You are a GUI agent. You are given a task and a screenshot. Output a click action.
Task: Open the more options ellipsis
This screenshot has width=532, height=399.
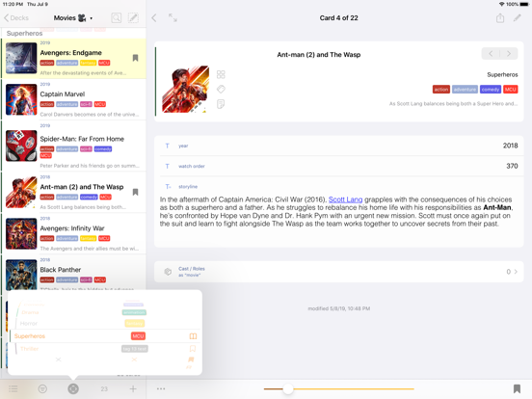161,388
